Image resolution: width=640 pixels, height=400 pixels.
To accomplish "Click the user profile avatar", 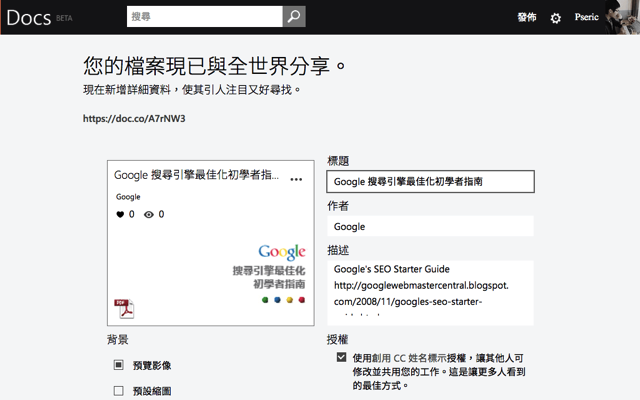I will coord(622,17).
